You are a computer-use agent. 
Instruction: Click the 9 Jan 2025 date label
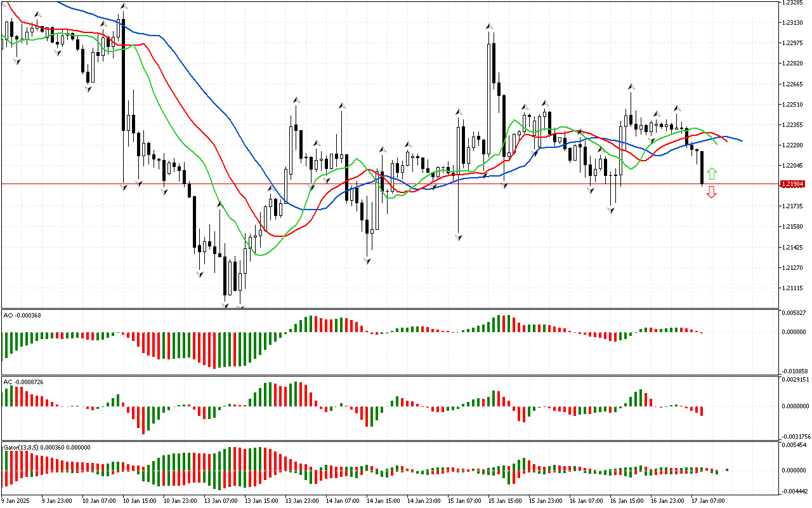(x=15, y=500)
